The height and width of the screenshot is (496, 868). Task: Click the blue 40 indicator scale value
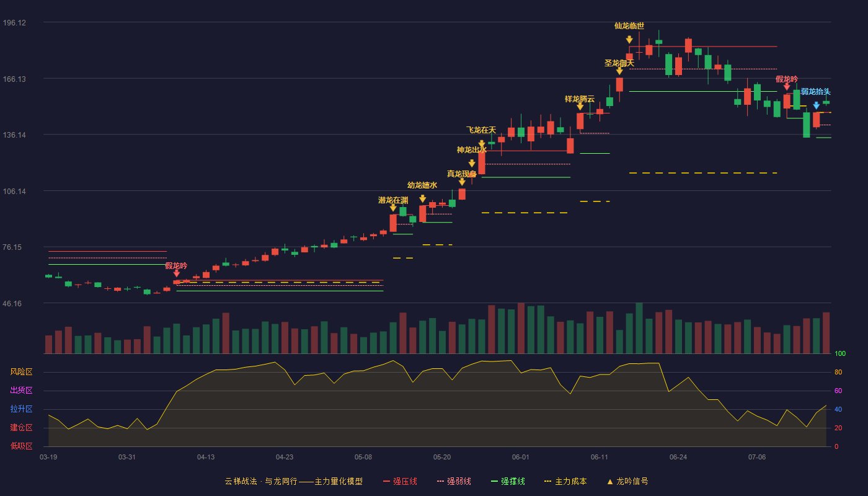click(838, 410)
